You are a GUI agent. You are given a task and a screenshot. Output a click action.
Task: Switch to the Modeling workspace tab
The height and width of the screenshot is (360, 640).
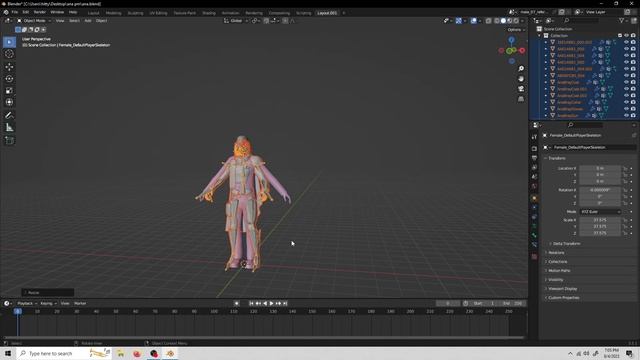[113, 13]
